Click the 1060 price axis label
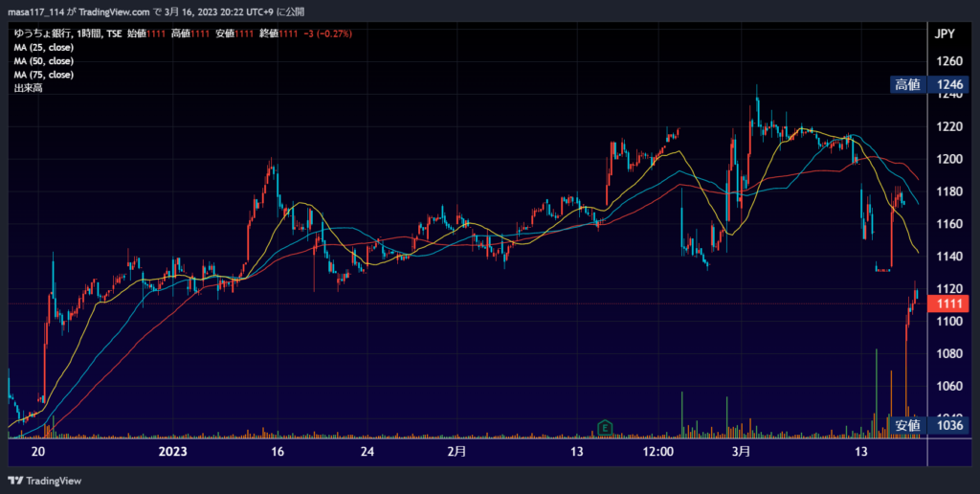 pos(949,387)
